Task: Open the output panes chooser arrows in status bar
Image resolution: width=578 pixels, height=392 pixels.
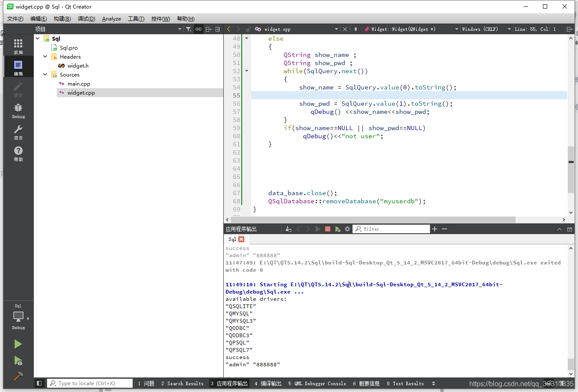Action: [x=433, y=383]
